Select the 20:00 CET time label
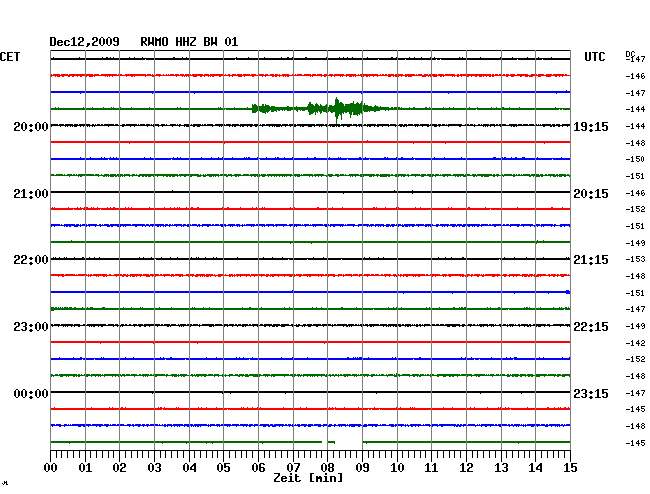 31,127
